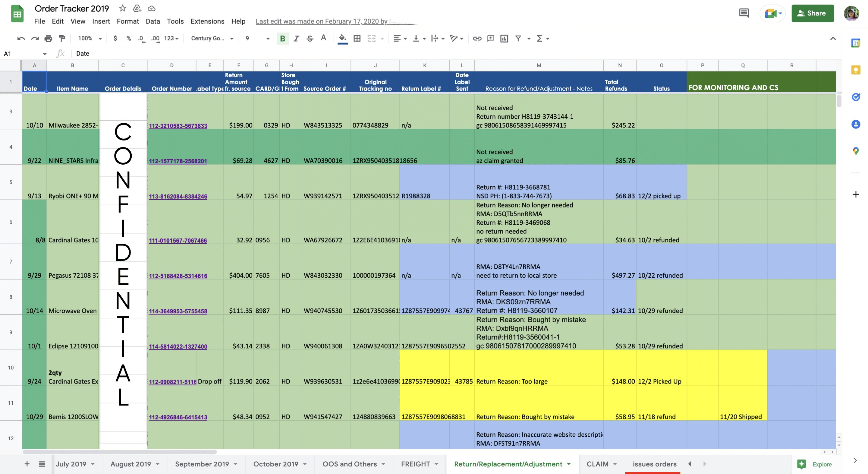Toggle bold formatting
This screenshot has width=868, height=474.
coord(282,38)
